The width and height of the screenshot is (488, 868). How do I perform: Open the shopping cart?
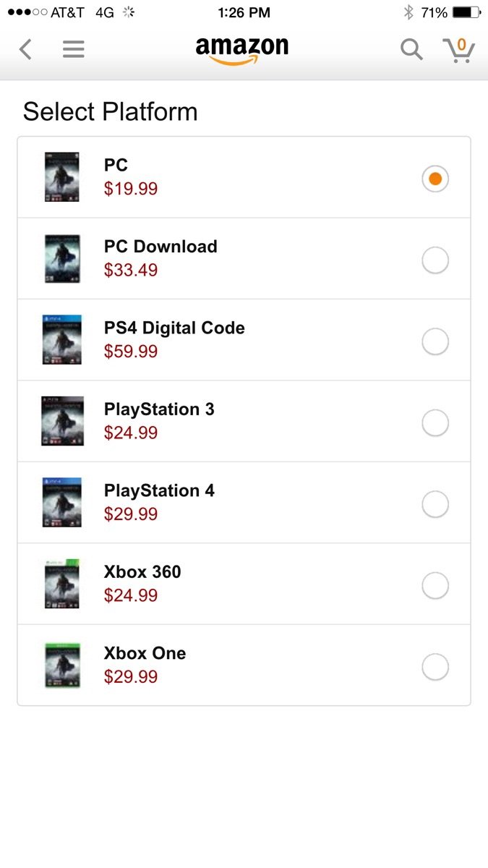click(x=458, y=49)
